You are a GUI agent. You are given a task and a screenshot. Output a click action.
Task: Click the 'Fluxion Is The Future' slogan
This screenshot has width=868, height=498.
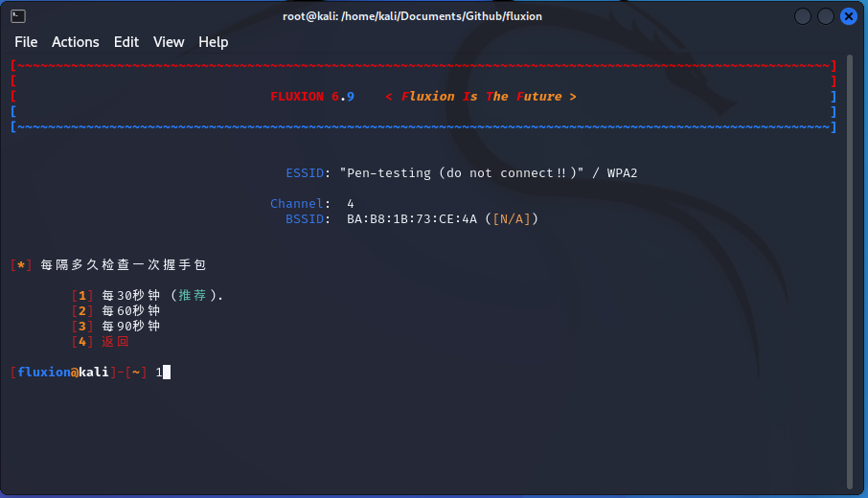[x=481, y=97]
